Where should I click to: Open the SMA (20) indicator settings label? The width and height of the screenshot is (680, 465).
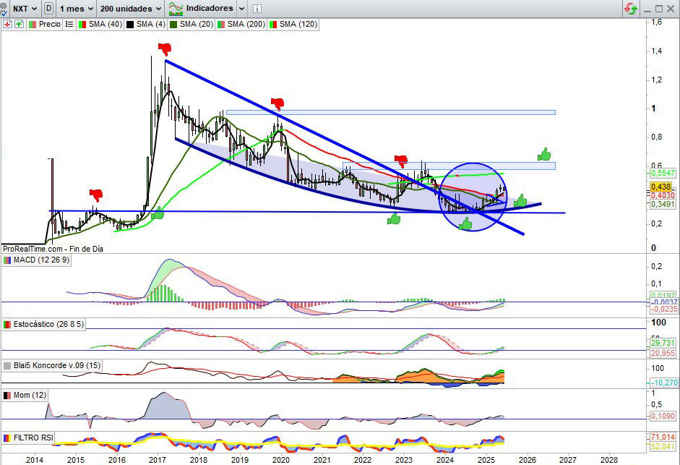pos(196,24)
